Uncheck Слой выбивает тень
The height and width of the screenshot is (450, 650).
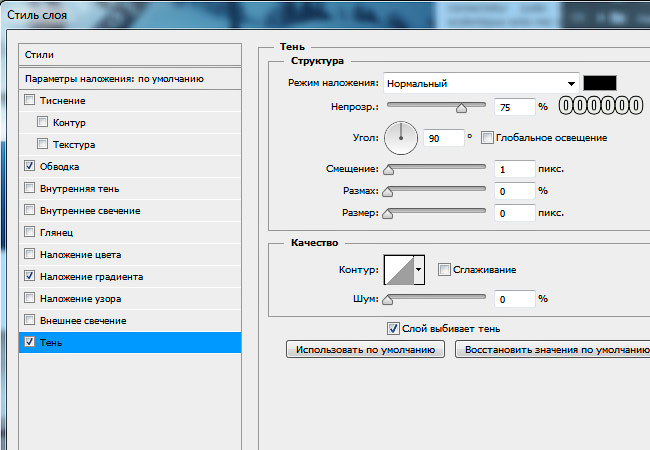tap(393, 329)
